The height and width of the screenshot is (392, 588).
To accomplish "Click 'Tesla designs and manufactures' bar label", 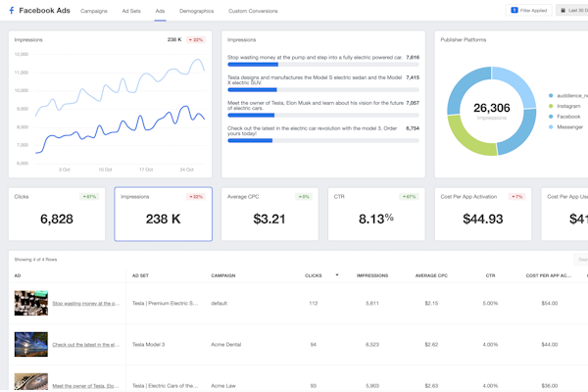I will coord(315,80).
